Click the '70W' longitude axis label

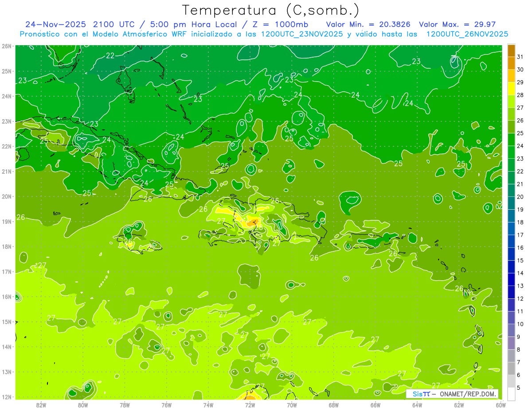pyautogui.click(x=292, y=404)
